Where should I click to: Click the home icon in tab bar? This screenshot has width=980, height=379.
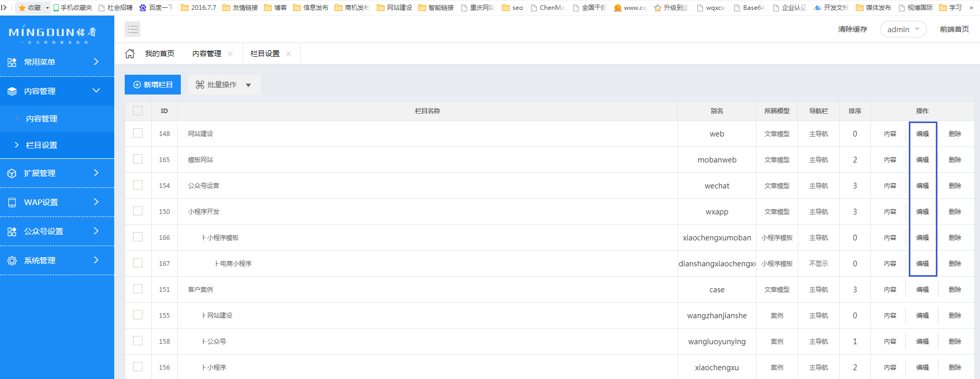130,53
